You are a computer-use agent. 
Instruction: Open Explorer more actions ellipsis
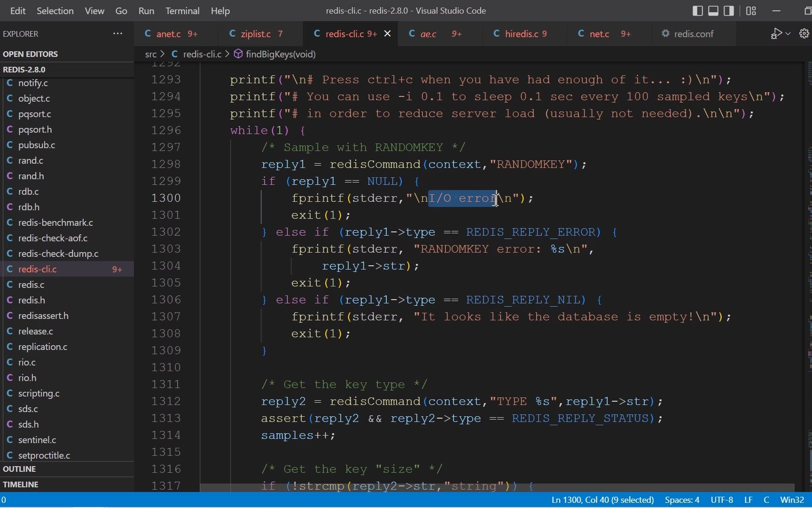click(117, 33)
